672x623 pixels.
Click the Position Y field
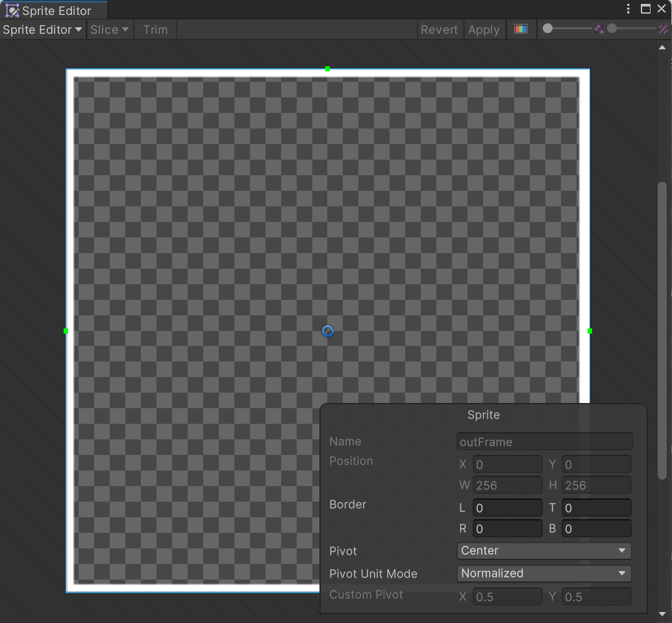pyautogui.click(x=596, y=465)
